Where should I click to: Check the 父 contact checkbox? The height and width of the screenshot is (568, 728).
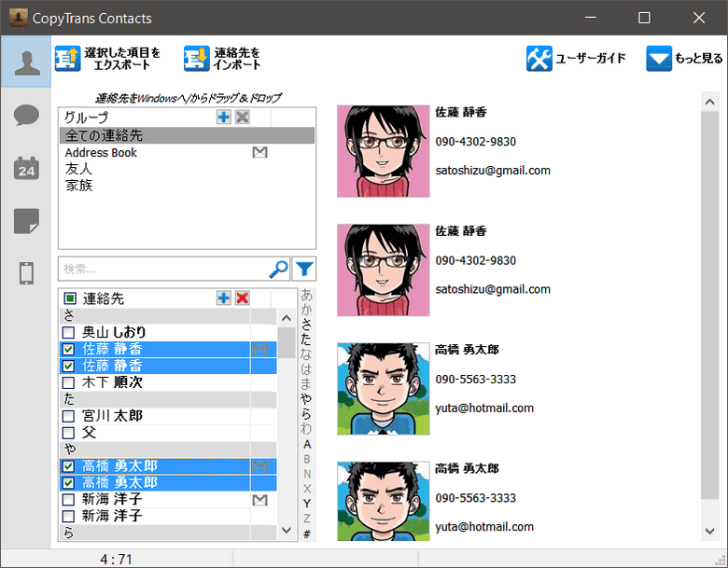coord(68,433)
